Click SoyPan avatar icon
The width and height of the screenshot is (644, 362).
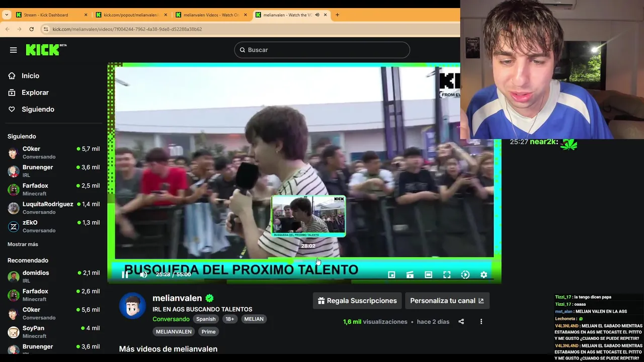click(x=14, y=332)
